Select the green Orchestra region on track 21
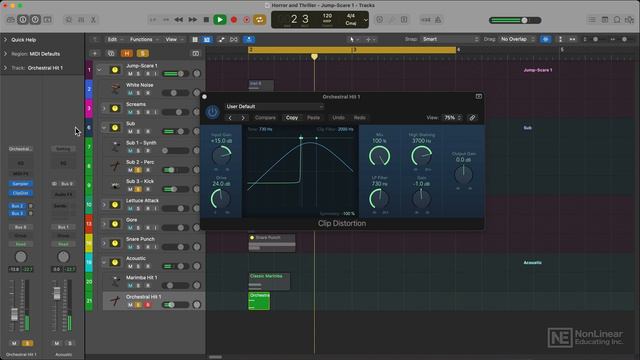 pyautogui.click(x=259, y=301)
